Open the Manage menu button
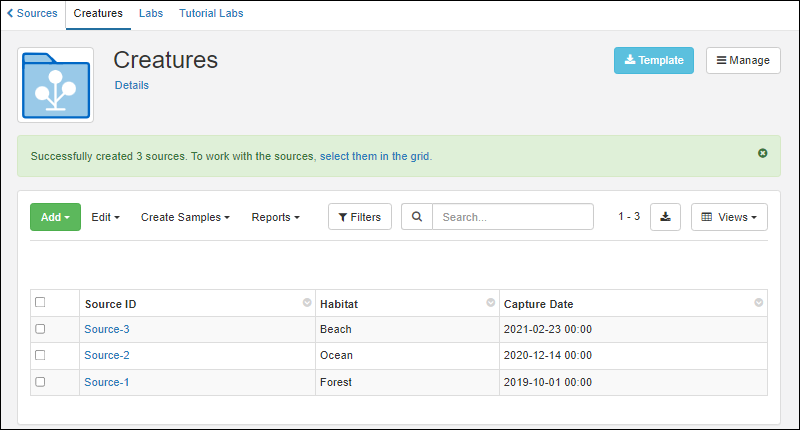The image size is (800, 430). 743,60
